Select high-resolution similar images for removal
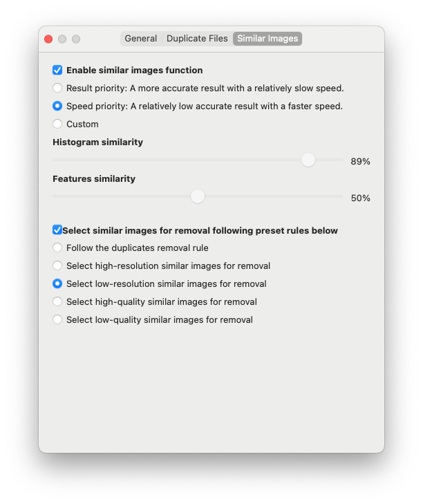 [x=57, y=265]
